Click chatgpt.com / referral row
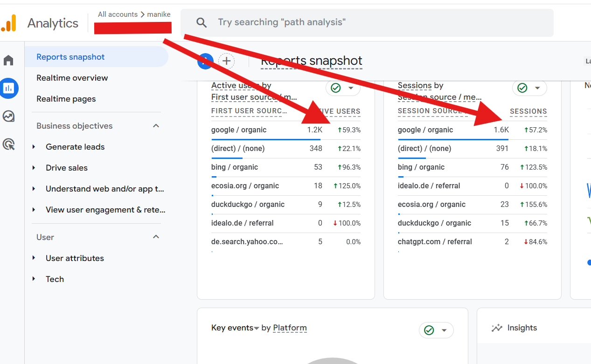The height and width of the screenshot is (364, 591). pos(473,242)
